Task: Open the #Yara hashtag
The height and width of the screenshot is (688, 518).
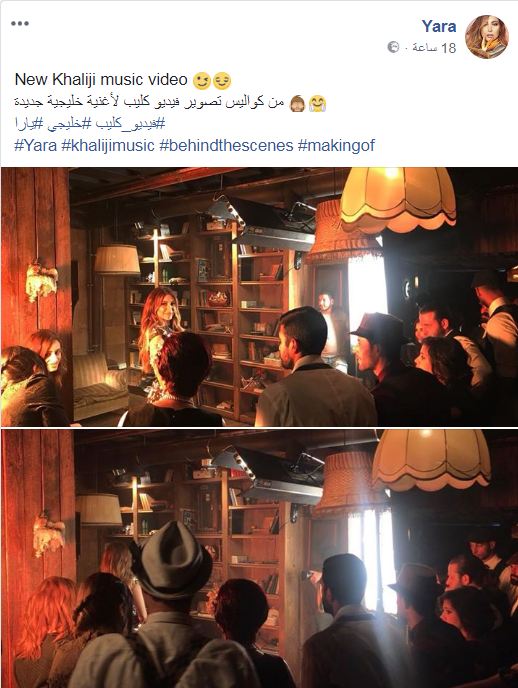Action: [36, 145]
